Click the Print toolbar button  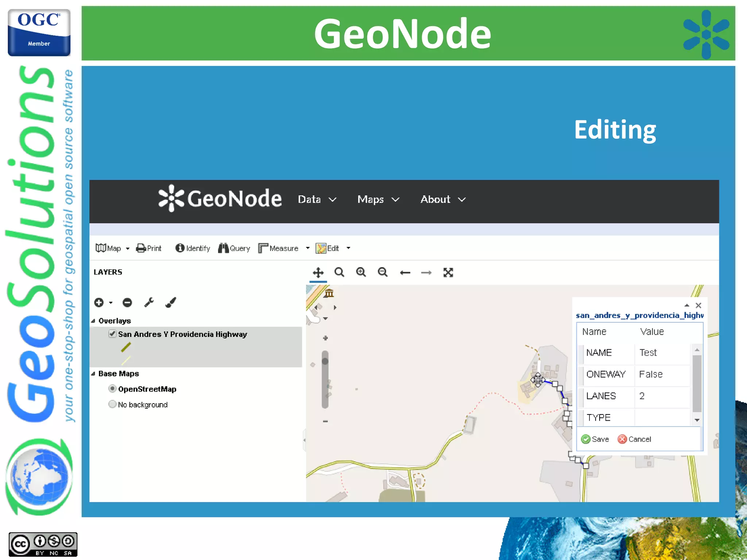[149, 248]
